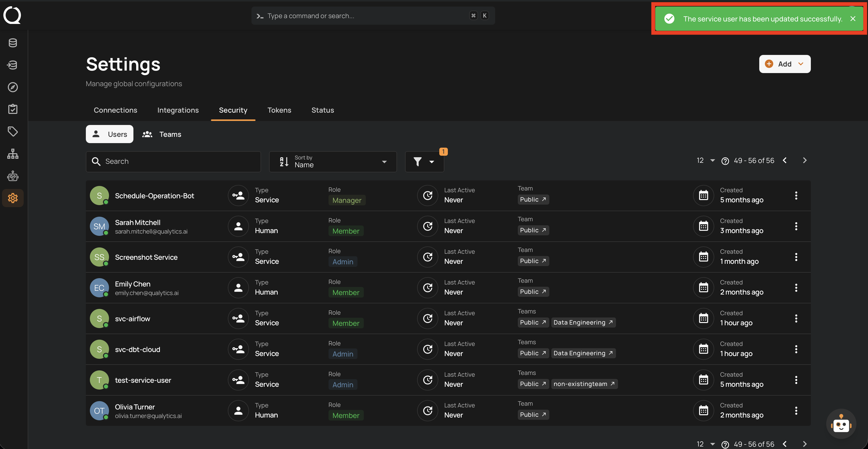The height and width of the screenshot is (449, 868).
Task: Open actions menu for Schedule-Operation-Bot
Action: tap(796, 196)
